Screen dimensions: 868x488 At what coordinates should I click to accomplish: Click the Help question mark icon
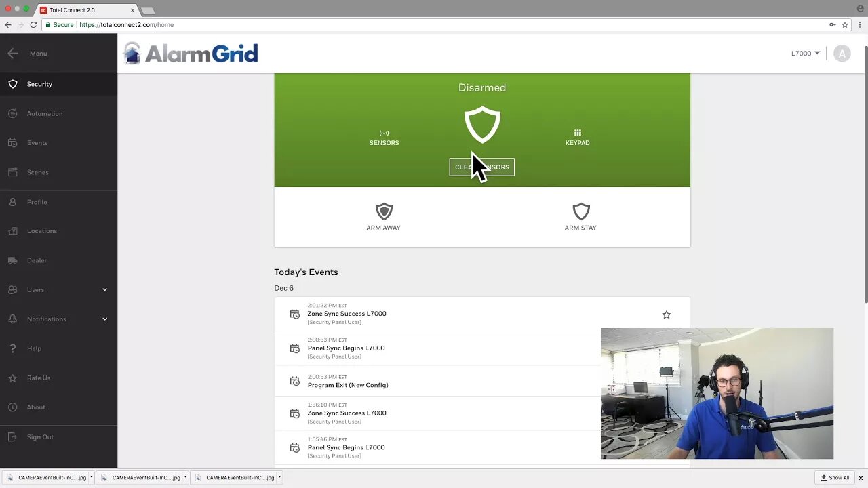click(x=13, y=348)
